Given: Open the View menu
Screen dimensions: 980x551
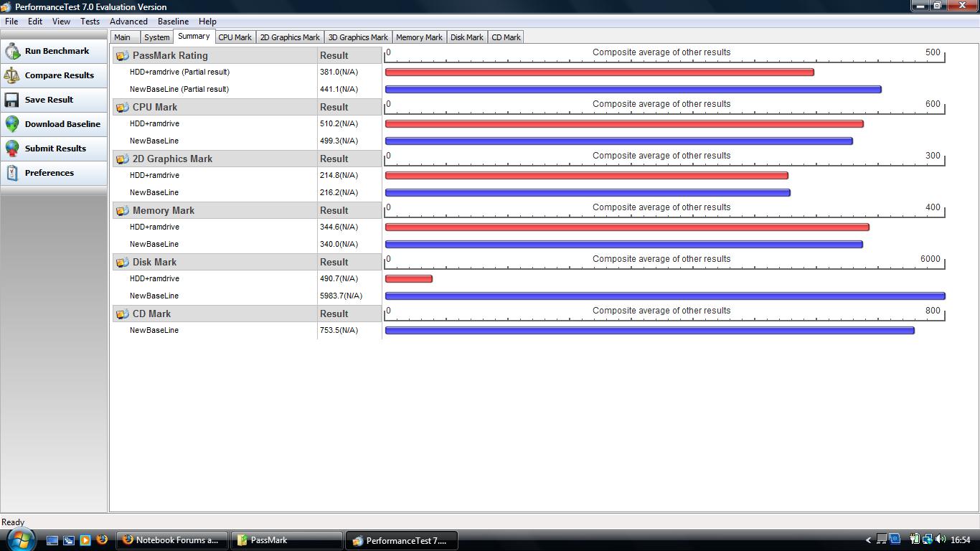Looking at the screenshot, I should [x=61, y=22].
